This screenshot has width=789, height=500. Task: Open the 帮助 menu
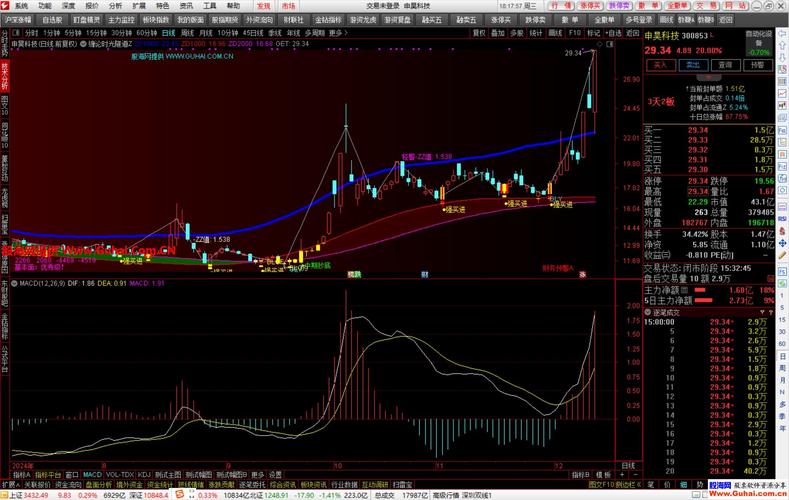point(233,6)
